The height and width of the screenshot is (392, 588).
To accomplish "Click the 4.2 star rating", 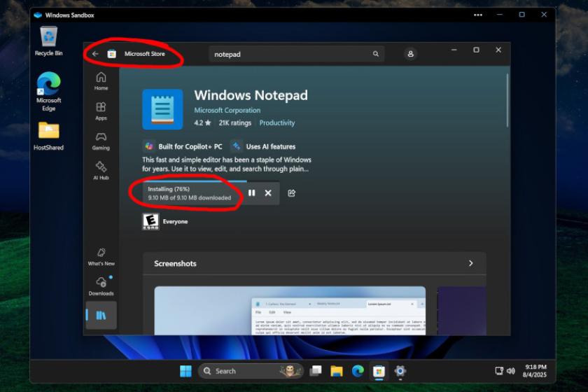I will (202, 122).
